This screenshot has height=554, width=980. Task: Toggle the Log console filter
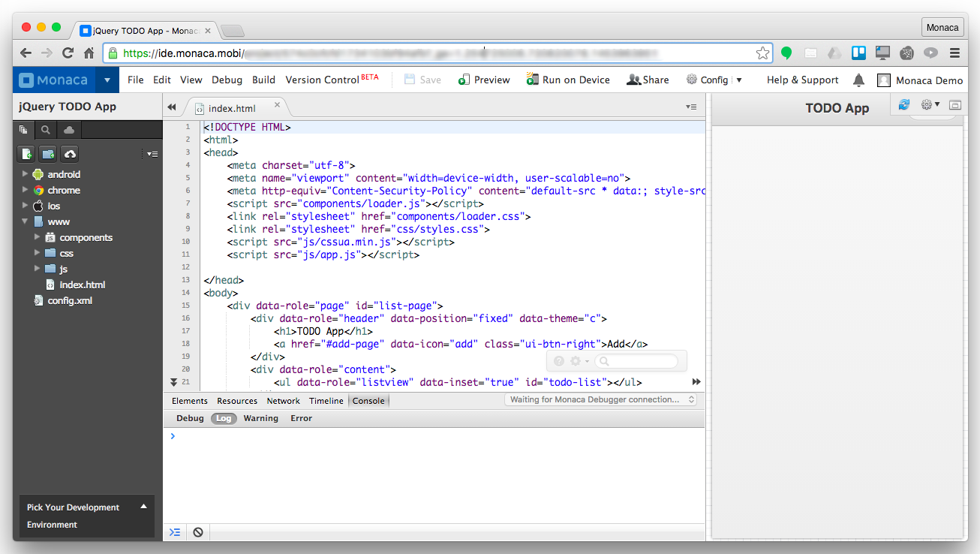coord(224,418)
